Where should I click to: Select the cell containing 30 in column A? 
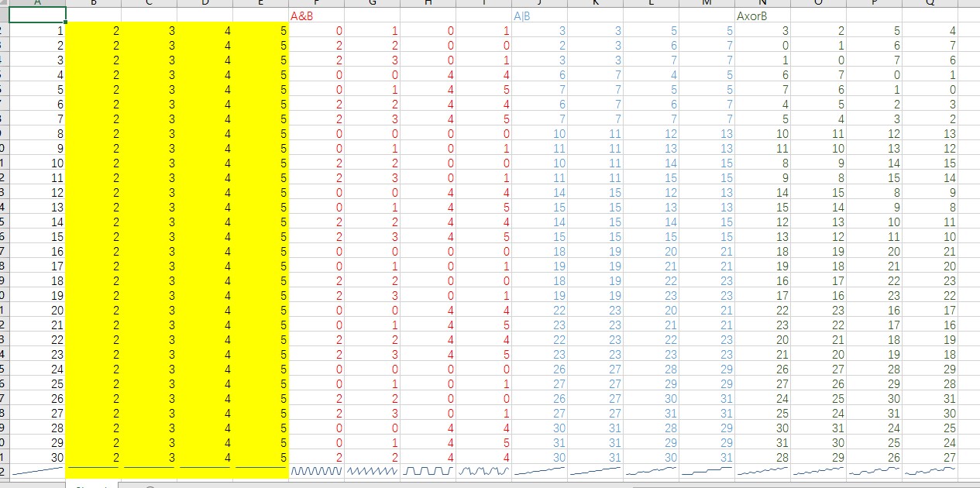[37, 457]
